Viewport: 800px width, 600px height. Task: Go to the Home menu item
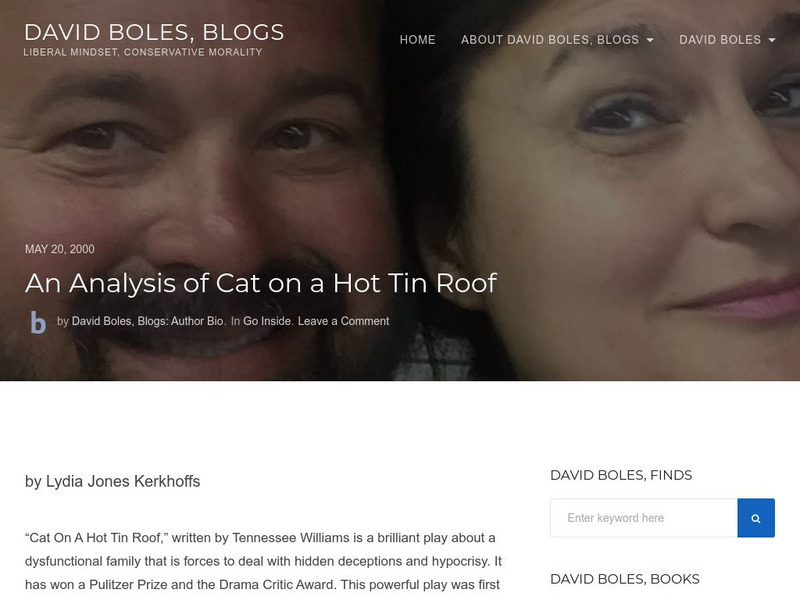(x=417, y=40)
